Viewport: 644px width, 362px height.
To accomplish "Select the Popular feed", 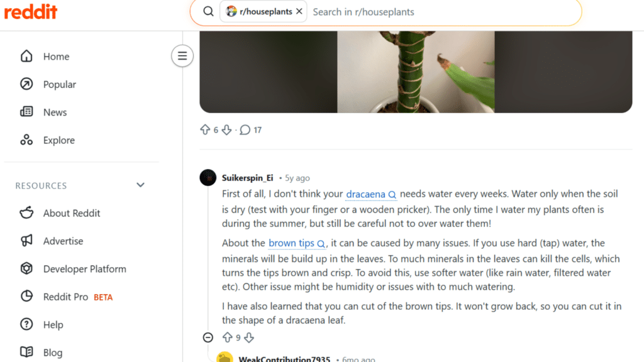I will point(60,84).
